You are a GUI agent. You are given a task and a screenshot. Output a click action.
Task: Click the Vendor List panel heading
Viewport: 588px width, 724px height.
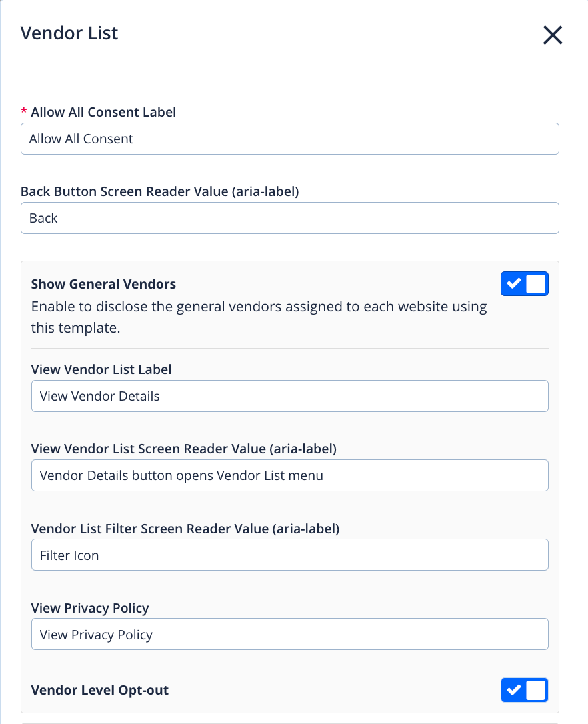[69, 33]
